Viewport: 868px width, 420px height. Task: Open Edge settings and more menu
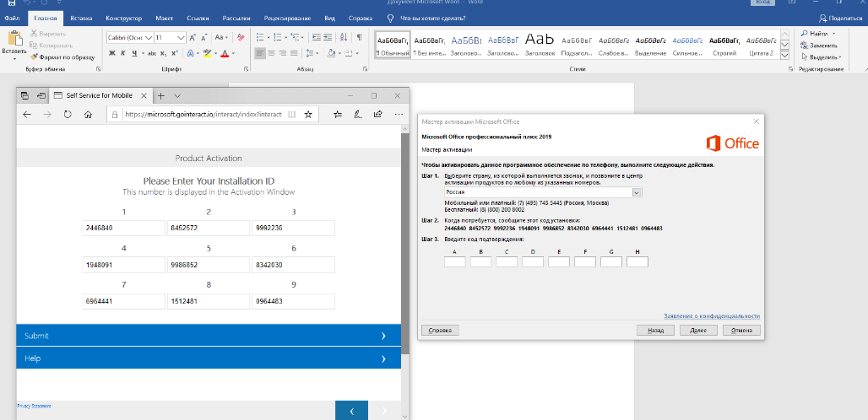click(x=399, y=115)
